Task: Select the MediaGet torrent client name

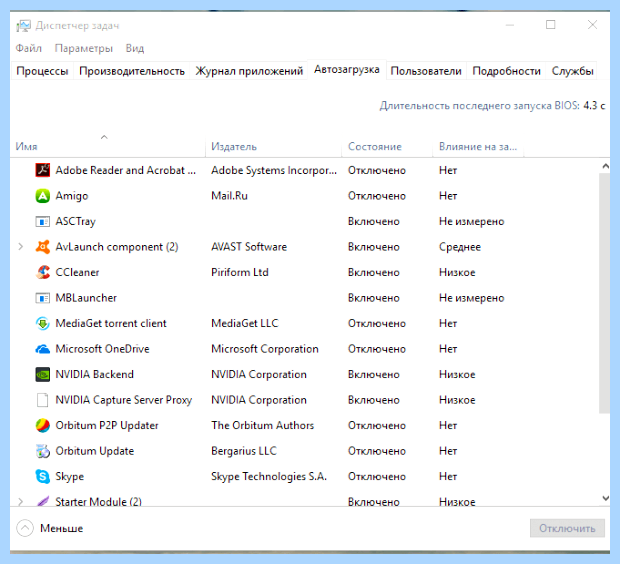Action: pos(111,323)
